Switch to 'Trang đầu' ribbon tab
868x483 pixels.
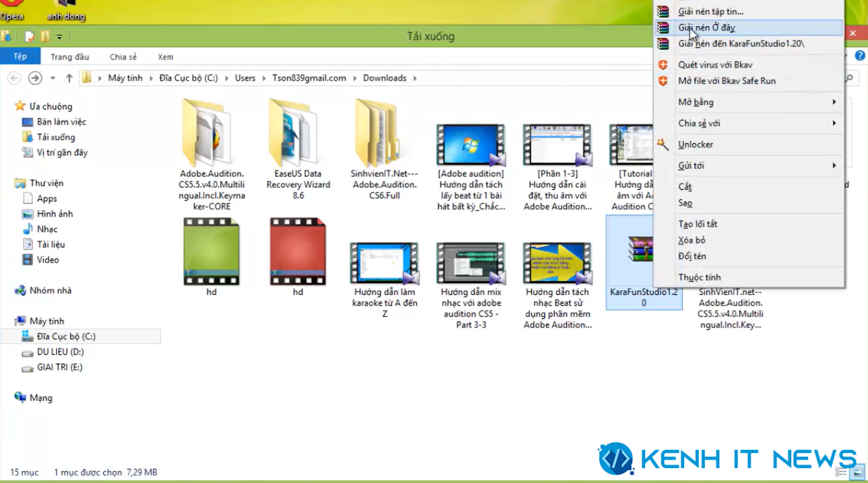tap(70, 57)
